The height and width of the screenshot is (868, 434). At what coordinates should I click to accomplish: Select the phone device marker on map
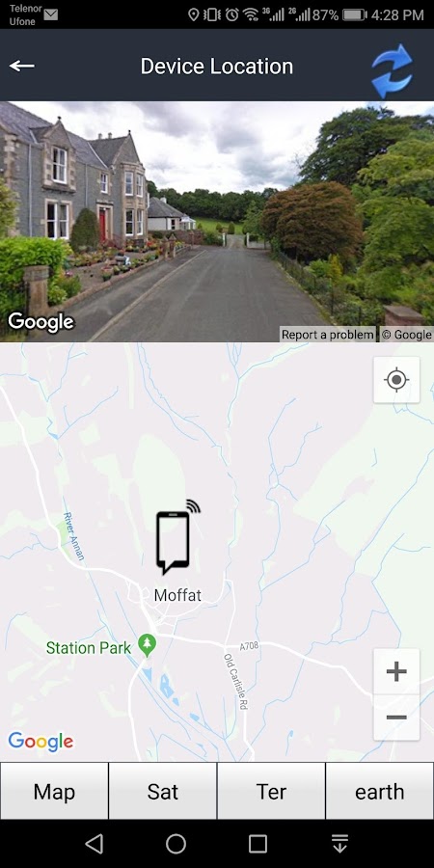(177, 536)
